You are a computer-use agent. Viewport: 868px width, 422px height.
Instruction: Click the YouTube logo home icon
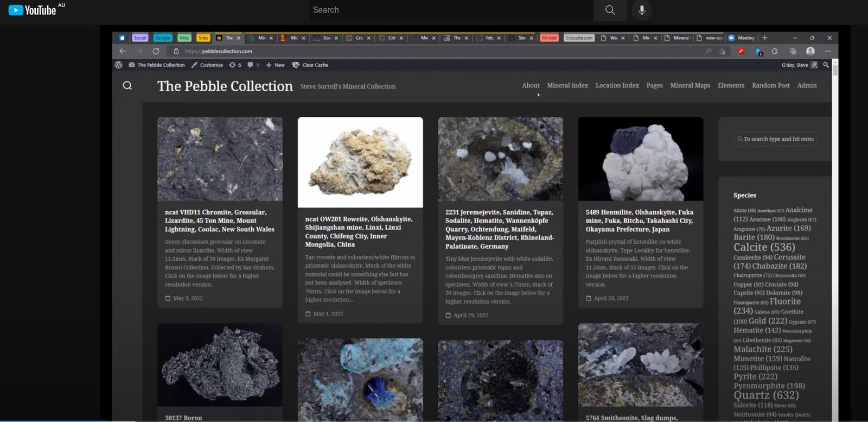tap(33, 10)
